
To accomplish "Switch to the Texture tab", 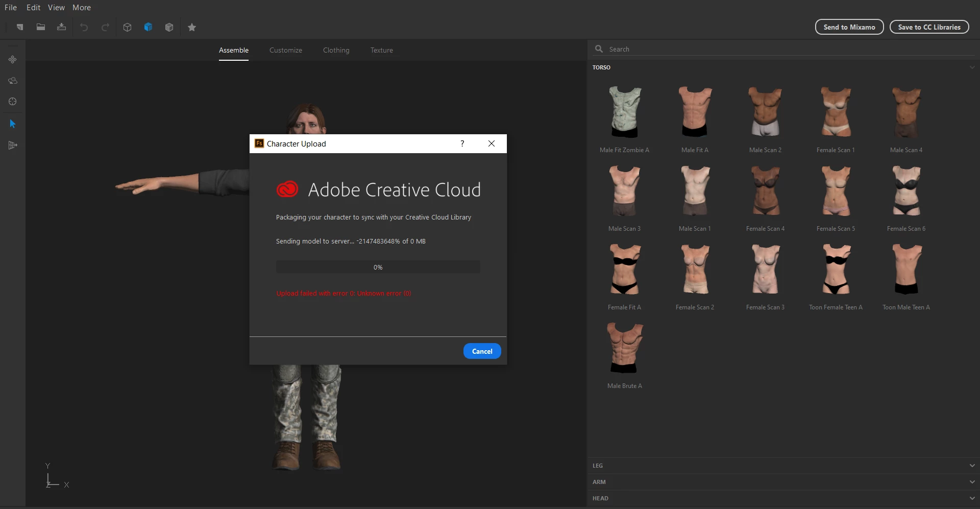I will tap(382, 50).
